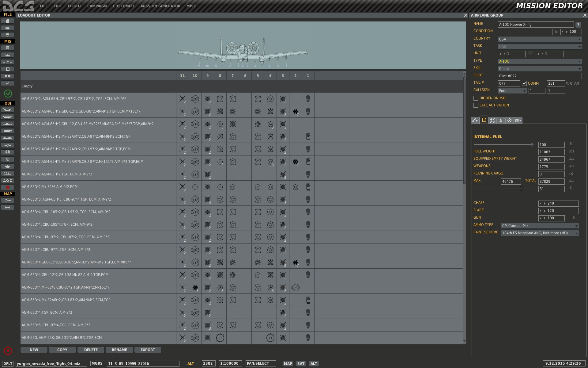This screenshot has height=368, width=588.
Task: Select the ground vehicle tank tool
Action: [8, 131]
